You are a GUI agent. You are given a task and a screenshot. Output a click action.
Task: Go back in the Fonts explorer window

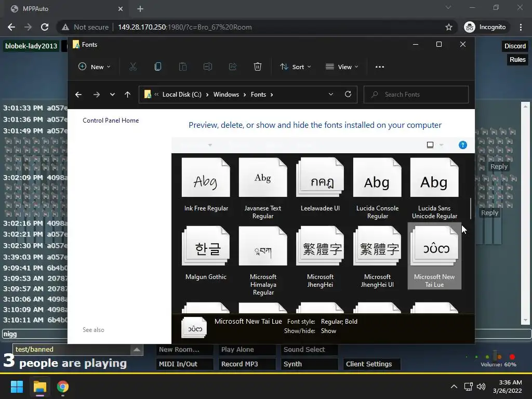click(78, 95)
